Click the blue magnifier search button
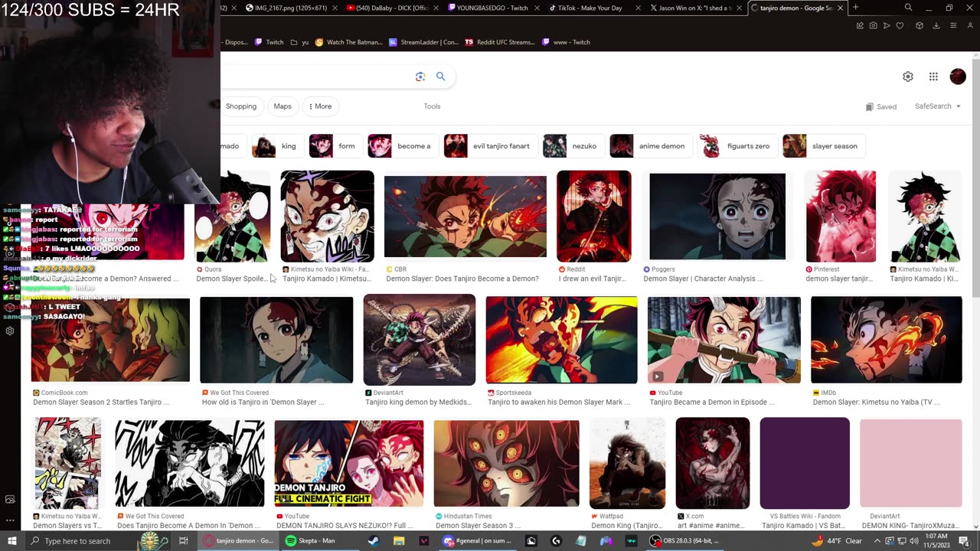 (440, 77)
